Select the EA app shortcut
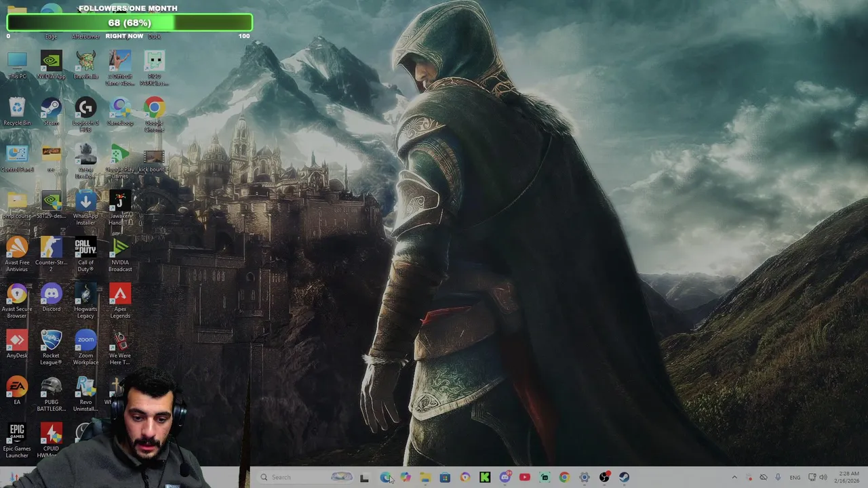This screenshot has width=868, height=488. (x=17, y=392)
